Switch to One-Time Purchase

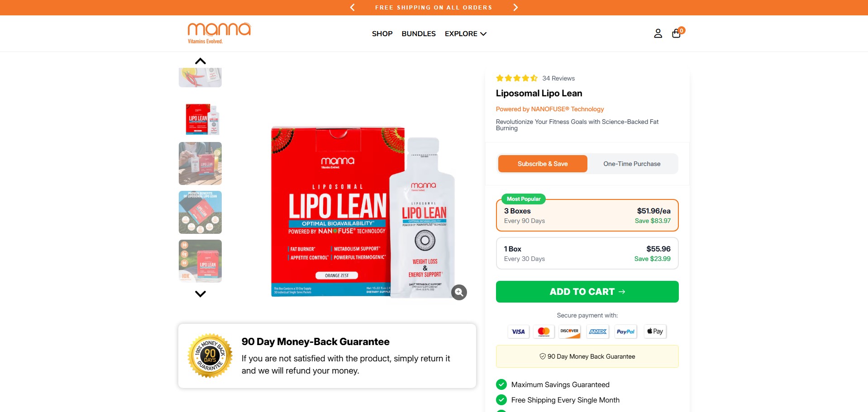(632, 164)
